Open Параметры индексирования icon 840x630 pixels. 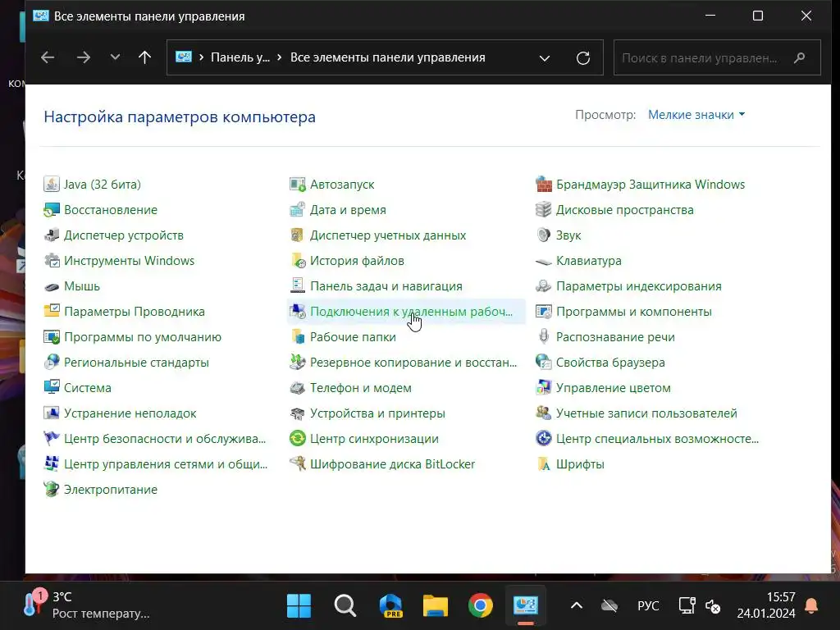[x=544, y=286]
